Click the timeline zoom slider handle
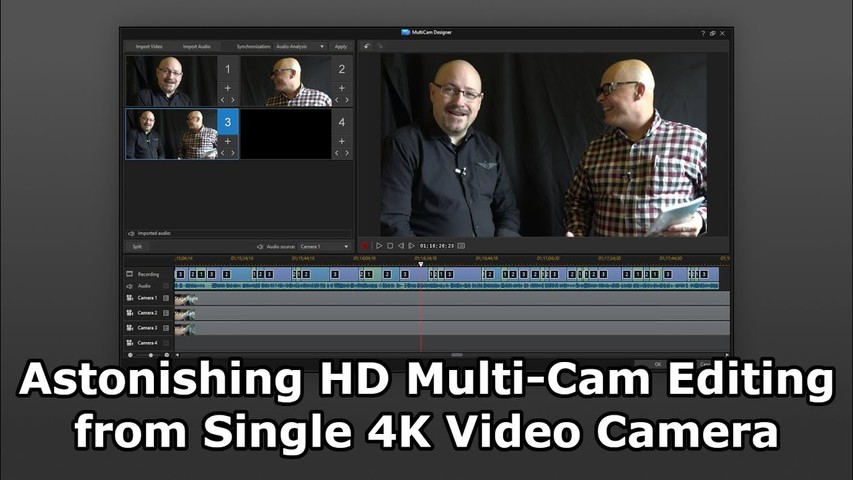This screenshot has width=853, height=480. pos(151,355)
